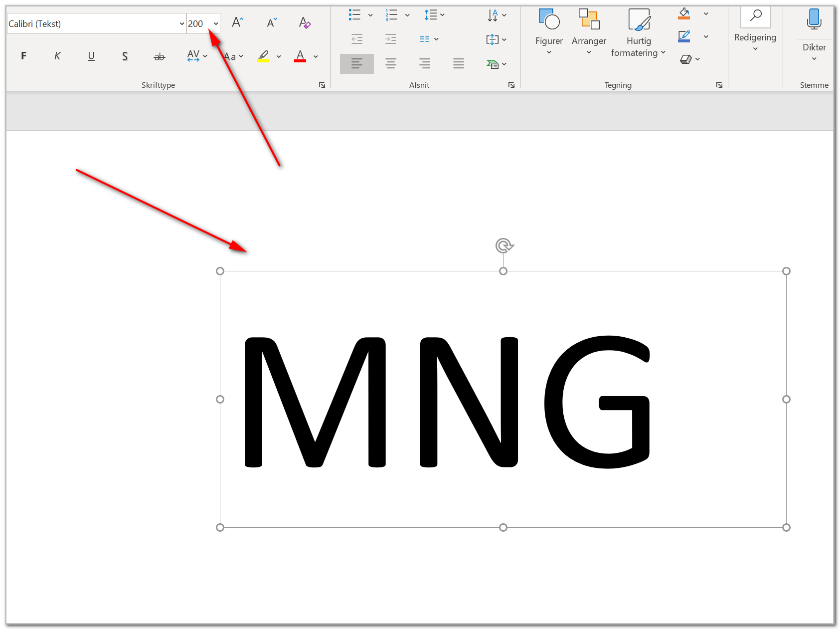Click the decrease font size icon

271,22
